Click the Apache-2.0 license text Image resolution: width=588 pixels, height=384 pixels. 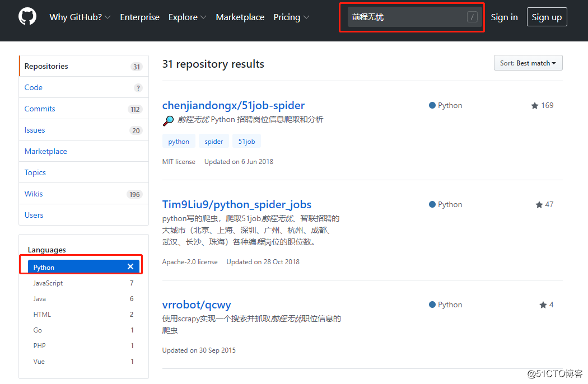[x=190, y=262]
